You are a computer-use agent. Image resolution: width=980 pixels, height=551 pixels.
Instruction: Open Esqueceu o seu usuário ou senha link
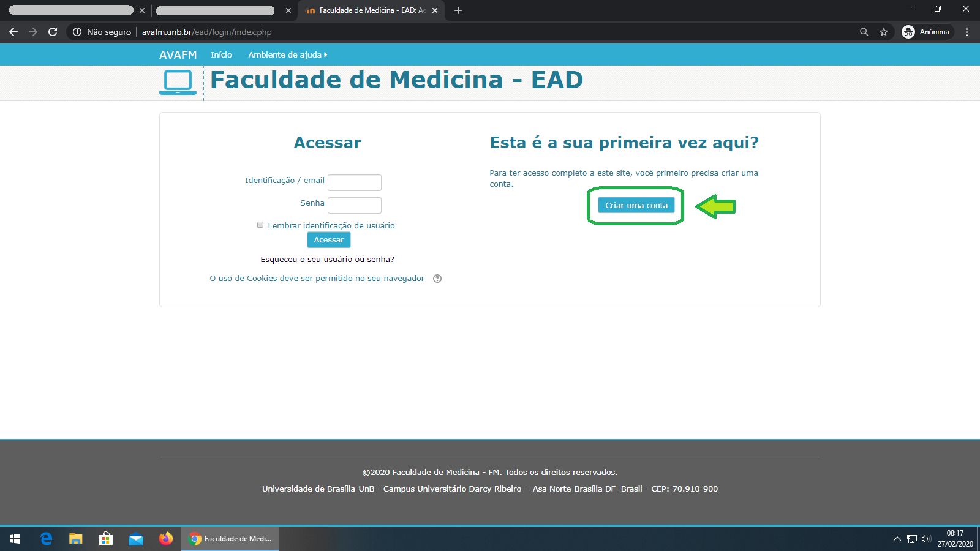pyautogui.click(x=327, y=260)
